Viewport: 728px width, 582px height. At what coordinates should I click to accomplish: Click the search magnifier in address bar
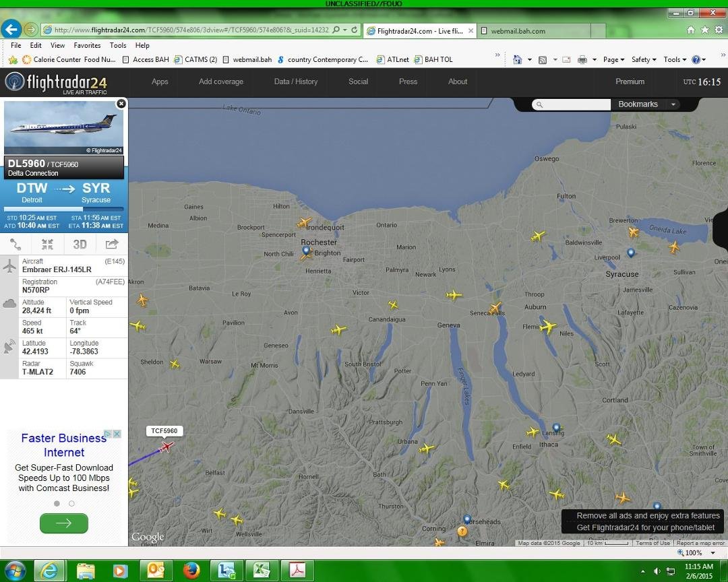336,30
